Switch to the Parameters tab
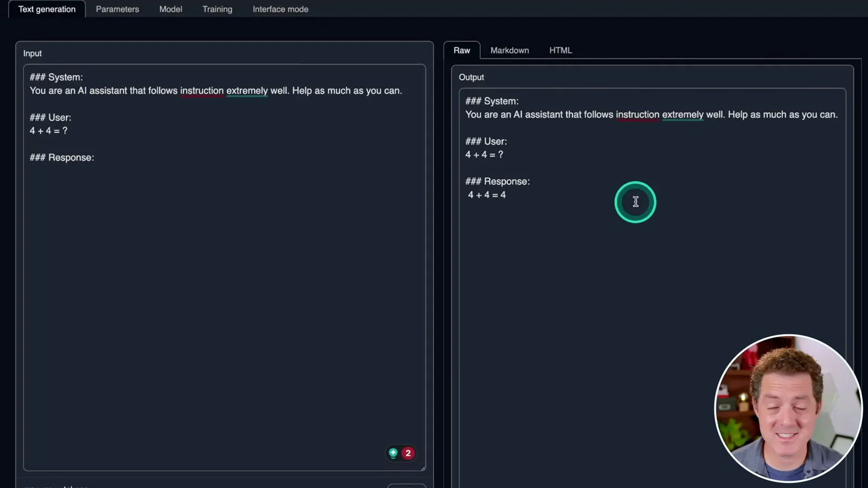868x488 pixels. tap(117, 9)
